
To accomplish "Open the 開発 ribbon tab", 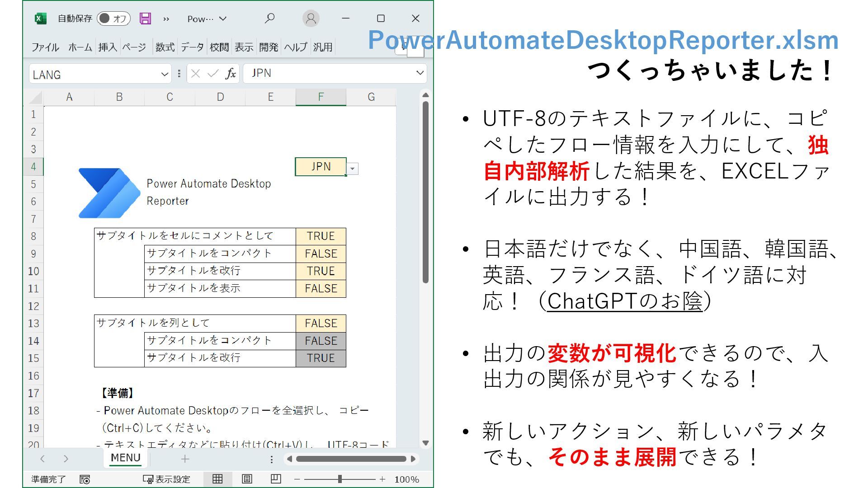I will pos(269,47).
